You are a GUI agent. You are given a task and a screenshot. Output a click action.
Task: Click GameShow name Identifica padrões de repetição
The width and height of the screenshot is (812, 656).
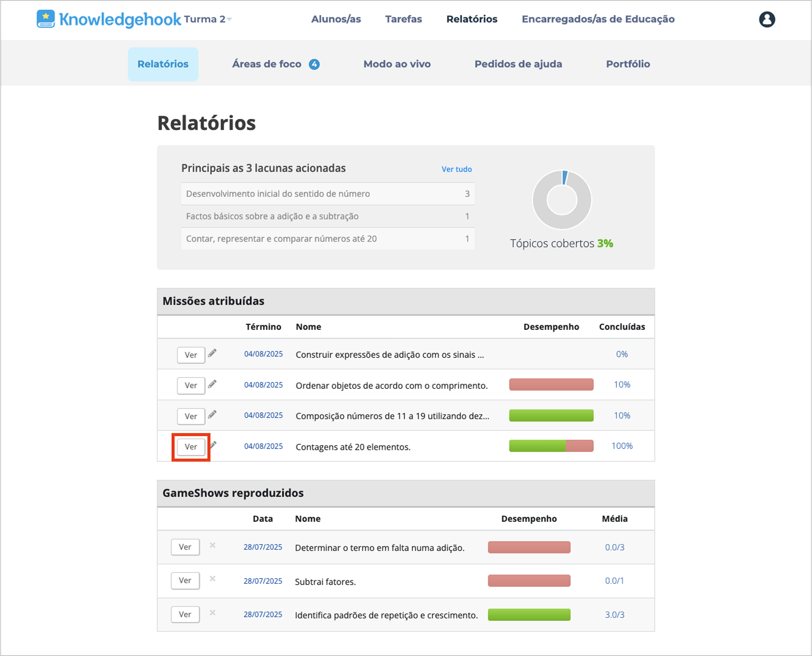(386, 615)
